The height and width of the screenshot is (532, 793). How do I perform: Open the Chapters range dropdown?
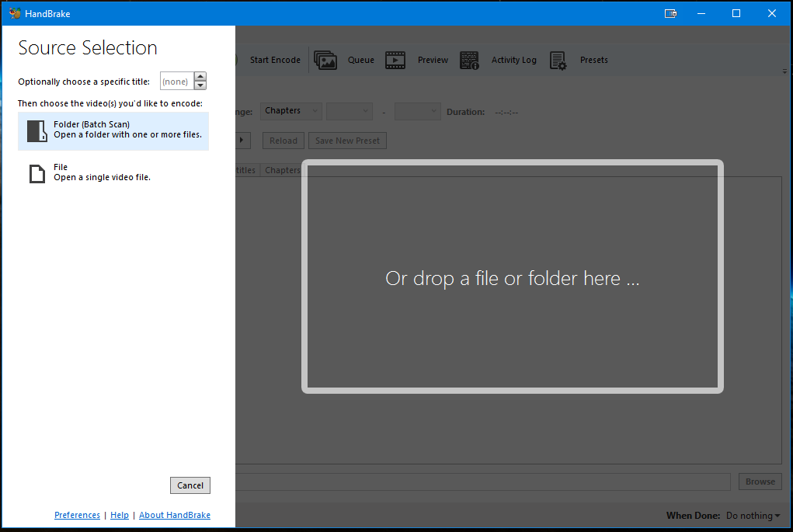click(290, 111)
